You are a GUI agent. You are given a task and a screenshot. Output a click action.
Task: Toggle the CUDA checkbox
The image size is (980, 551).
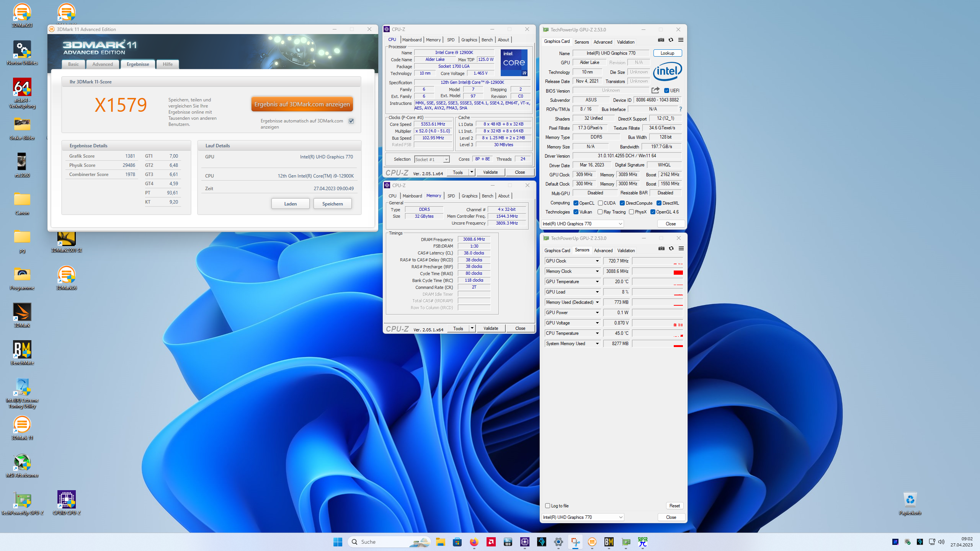click(600, 203)
